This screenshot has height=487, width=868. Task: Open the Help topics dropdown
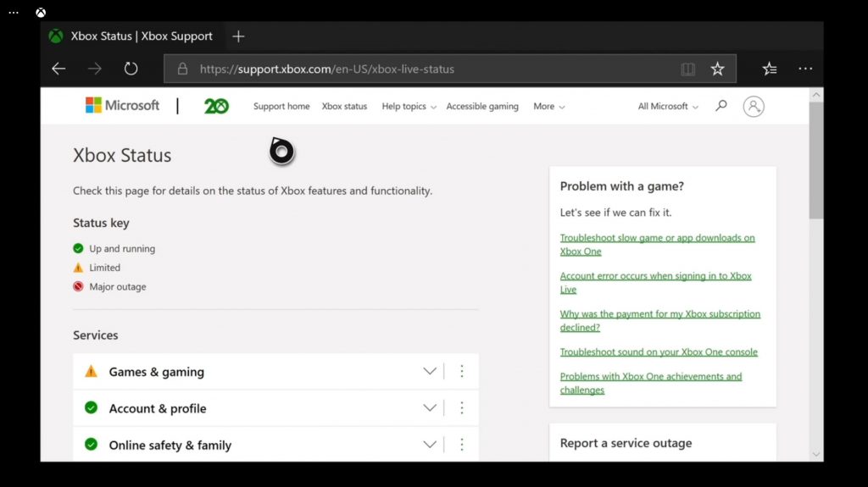pos(409,106)
